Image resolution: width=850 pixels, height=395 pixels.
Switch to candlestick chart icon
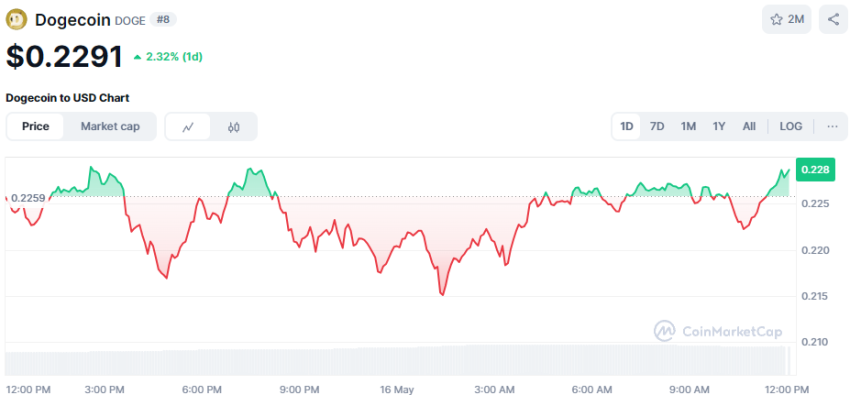[234, 127]
